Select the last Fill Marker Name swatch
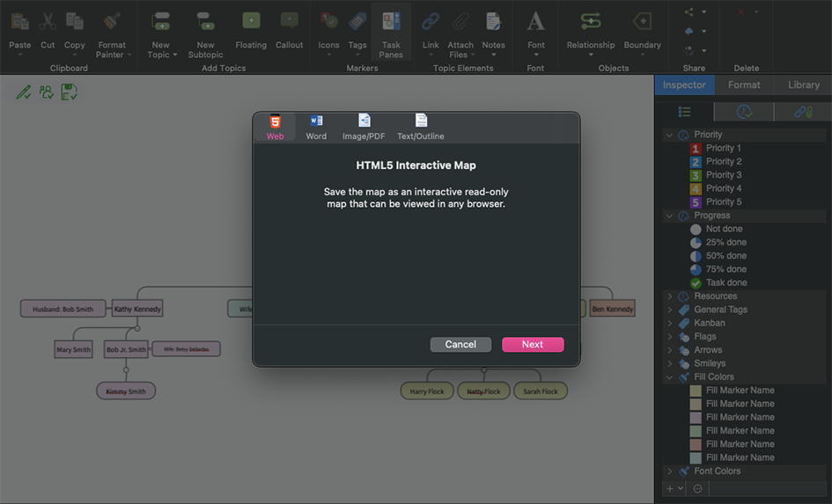 point(696,458)
